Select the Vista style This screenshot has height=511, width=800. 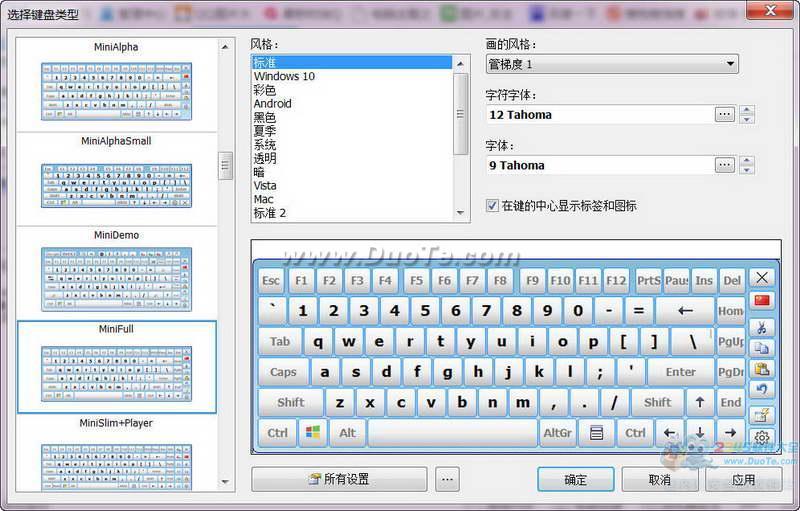tap(352, 186)
